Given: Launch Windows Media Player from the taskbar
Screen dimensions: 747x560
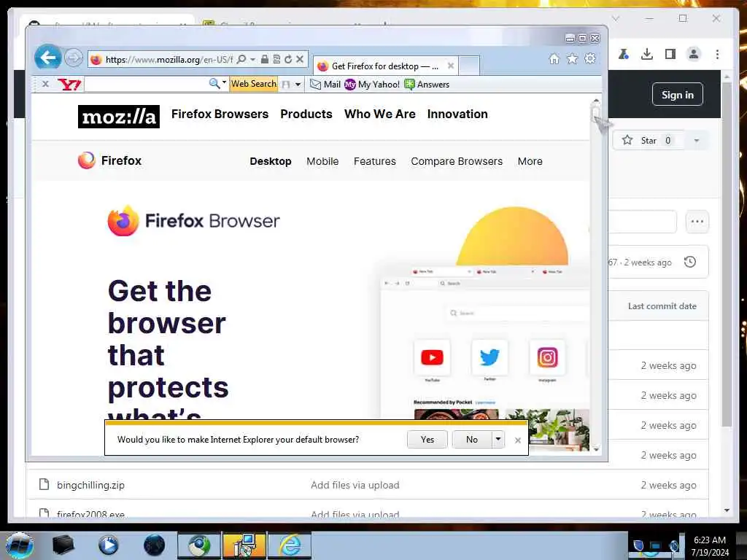Looking at the screenshot, I should pyautogui.click(x=109, y=545).
